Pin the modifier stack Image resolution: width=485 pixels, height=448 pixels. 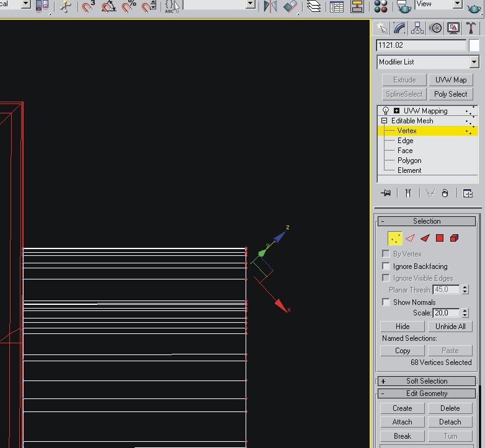(x=386, y=193)
